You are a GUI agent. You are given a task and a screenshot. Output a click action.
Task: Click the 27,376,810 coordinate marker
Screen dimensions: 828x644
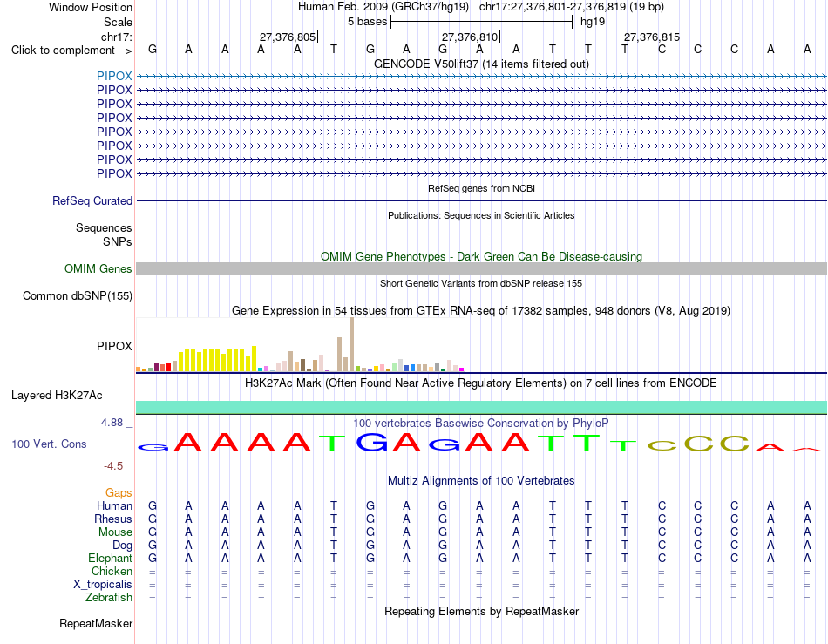470,37
